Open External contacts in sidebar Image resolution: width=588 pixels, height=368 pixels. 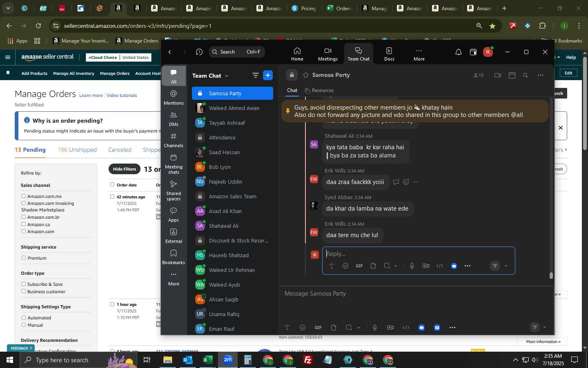tap(174, 236)
